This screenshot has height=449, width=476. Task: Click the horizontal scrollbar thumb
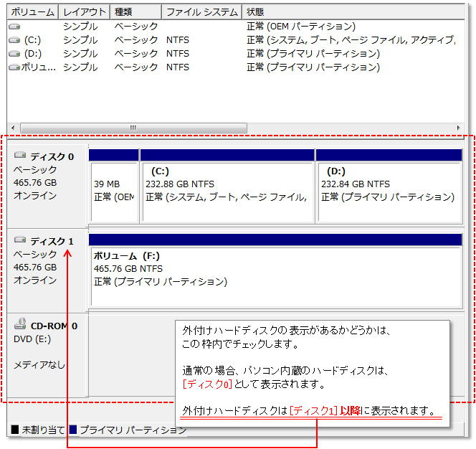point(133,128)
